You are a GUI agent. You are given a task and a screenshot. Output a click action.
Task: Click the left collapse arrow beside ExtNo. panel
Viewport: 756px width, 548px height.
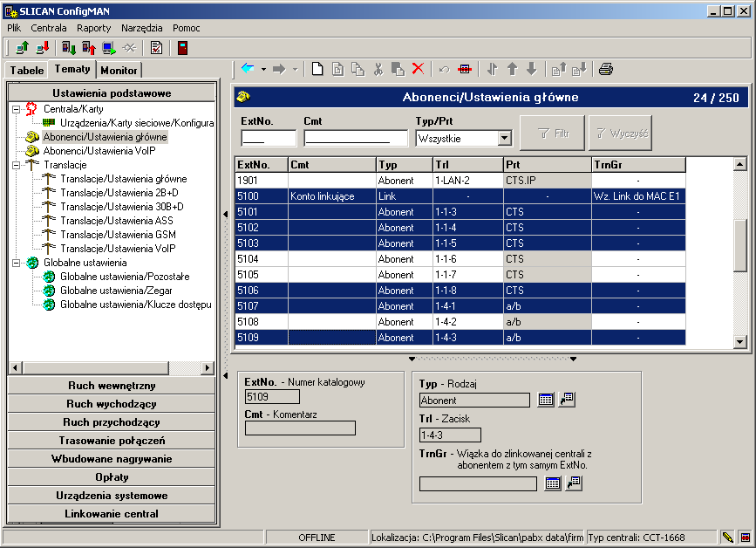coord(225,375)
